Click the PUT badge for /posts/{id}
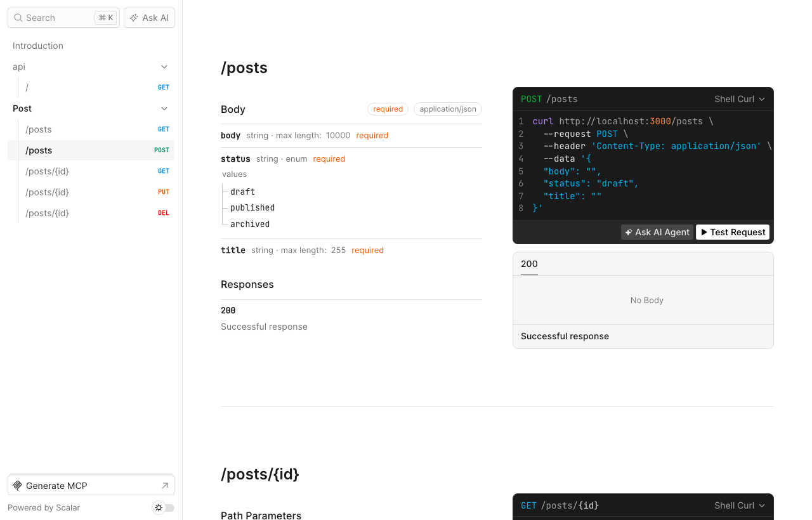Image resolution: width=812 pixels, height=520 pixels. pos(163,192)
